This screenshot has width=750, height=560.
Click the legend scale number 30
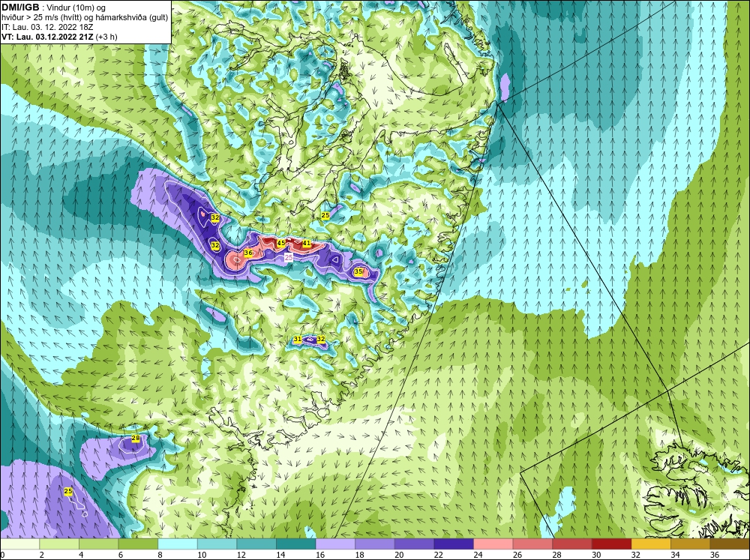coord(596,555)
